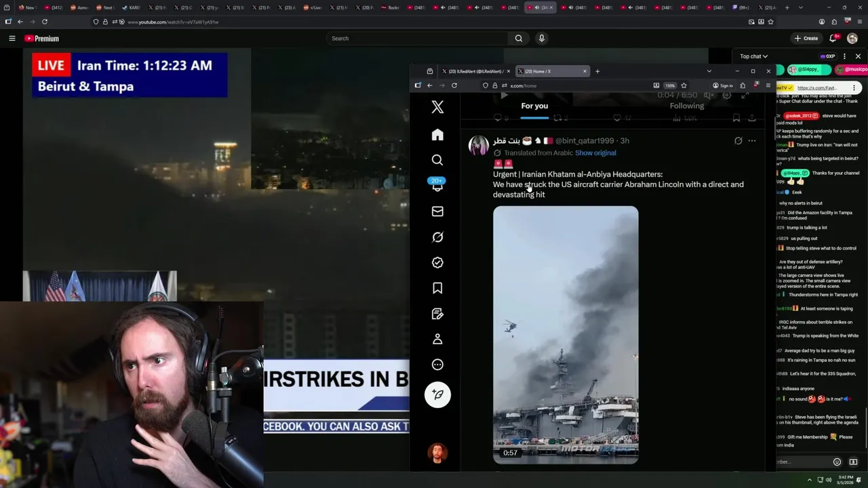Open the YouTube guide hamburger menu

click(x=12, y=39)
